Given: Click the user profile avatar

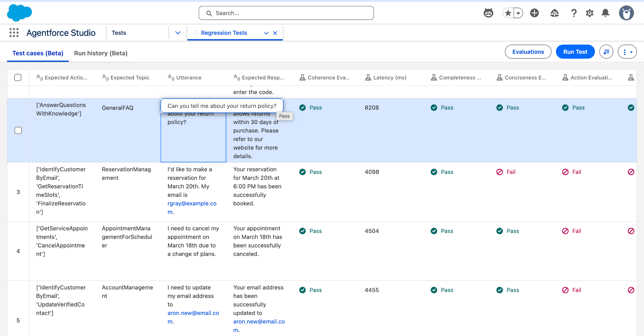Looking at the screenshot, I should tap(626, 13).
